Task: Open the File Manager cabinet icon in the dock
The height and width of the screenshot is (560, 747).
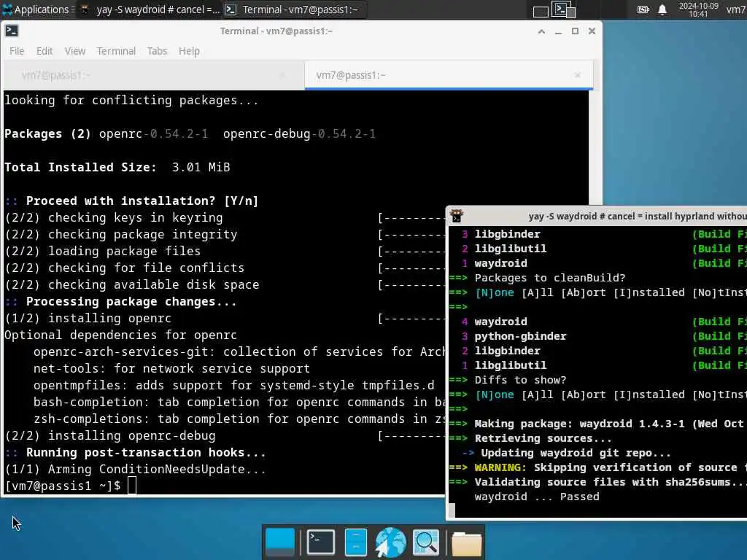Action: (355, 542)
